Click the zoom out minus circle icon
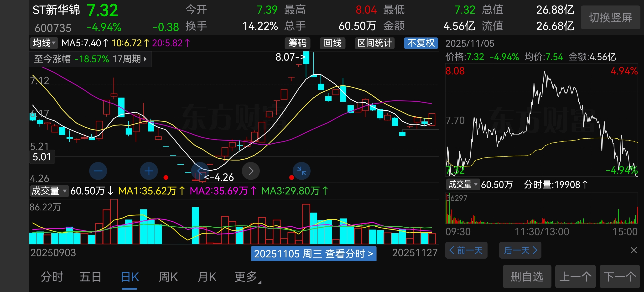Screen dimensions: 644x292 [x=98, y=171]
